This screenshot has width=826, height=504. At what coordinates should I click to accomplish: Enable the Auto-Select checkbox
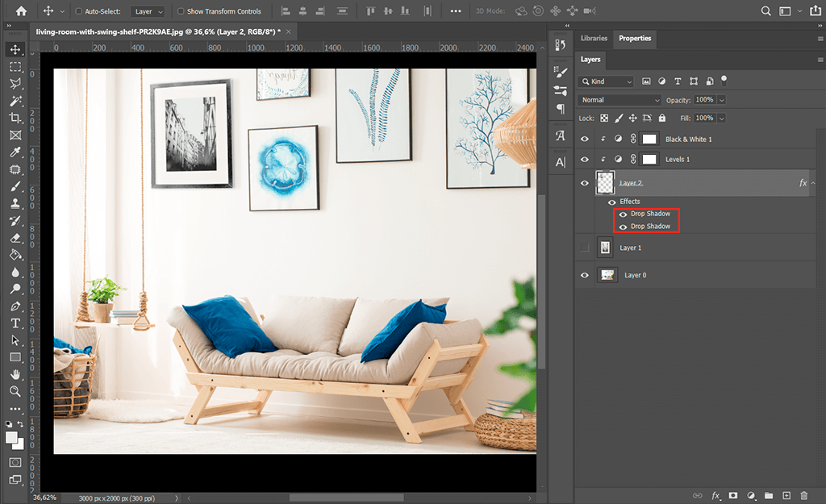pos(79,11)
